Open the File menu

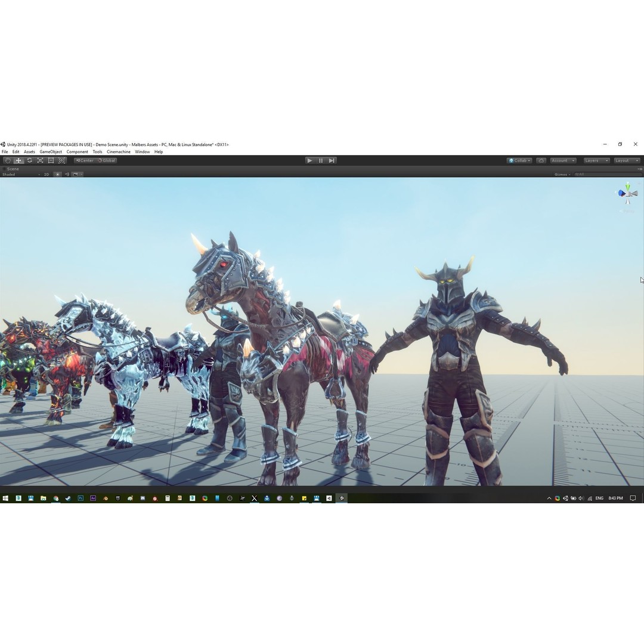(x=5, y=152)
